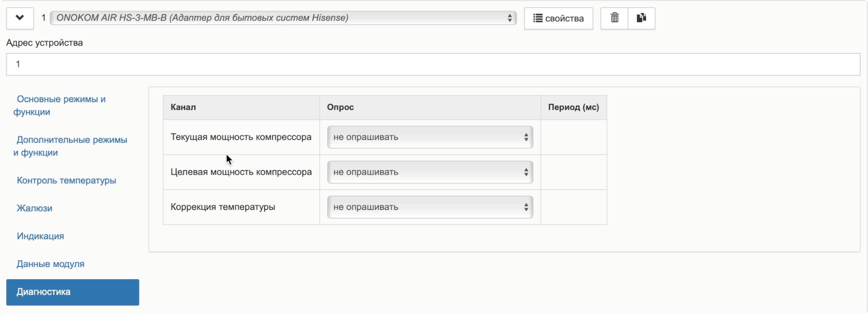The image size is (868, 314).
Task: Open the Данные модуля tab
Action: (x=51, y=264)
